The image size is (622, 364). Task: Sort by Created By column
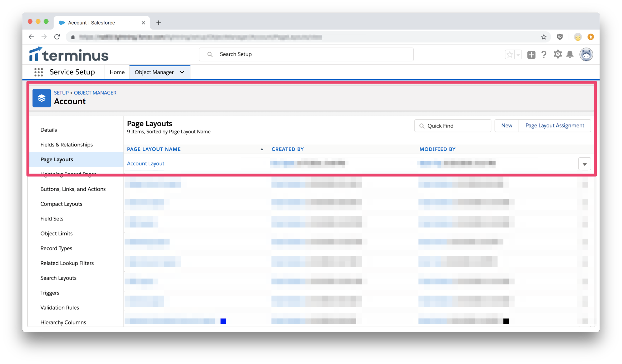click(x=288, y=149)
